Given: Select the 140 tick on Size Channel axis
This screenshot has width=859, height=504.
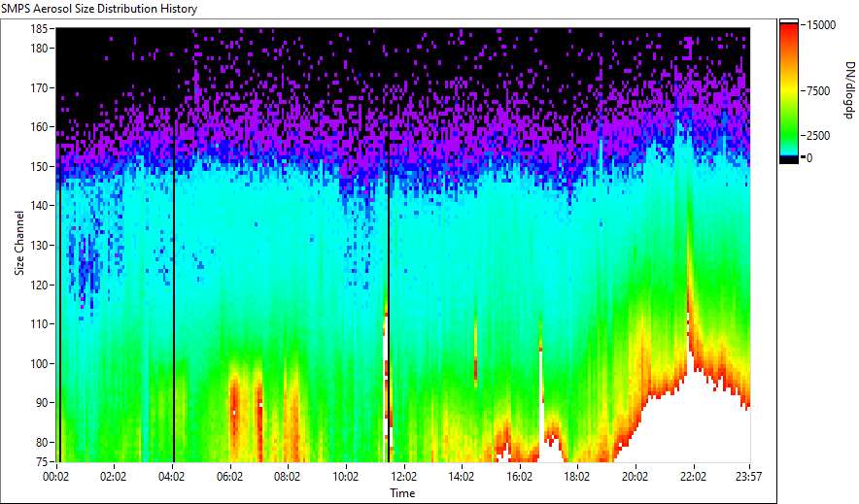Looking at the screenshot, I should (x=38, y=206).
